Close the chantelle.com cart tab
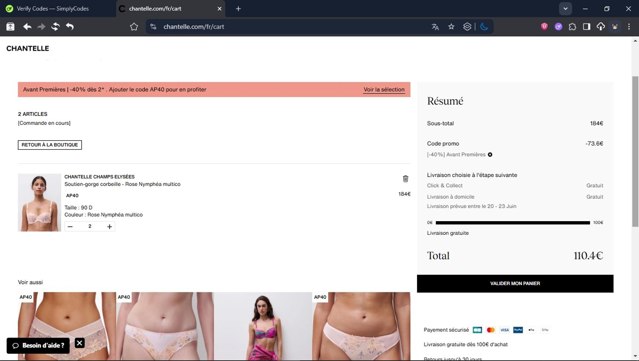Screen dimensions: 639x361 coord(219,9)
